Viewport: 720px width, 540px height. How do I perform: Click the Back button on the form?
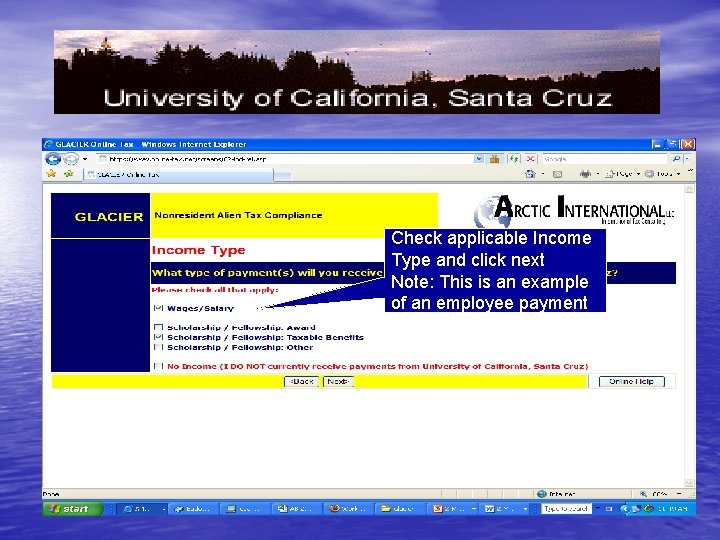click(x=301, y=382)
